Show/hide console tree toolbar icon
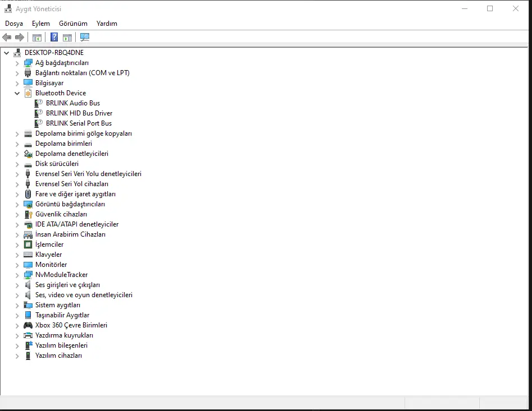This screenshot has height=411, width=532. pyautogui.click(x=37, y=38)
